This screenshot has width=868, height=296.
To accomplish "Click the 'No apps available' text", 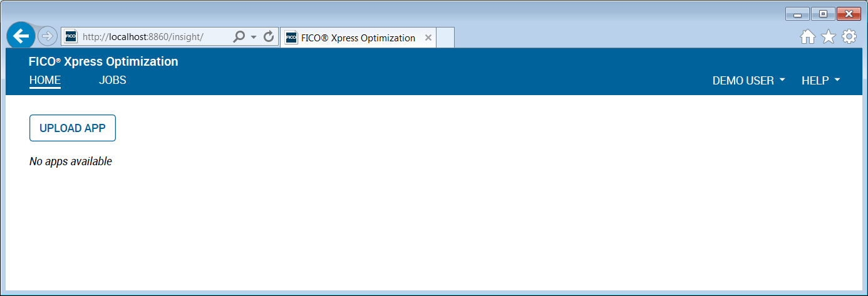I will 71,161.
